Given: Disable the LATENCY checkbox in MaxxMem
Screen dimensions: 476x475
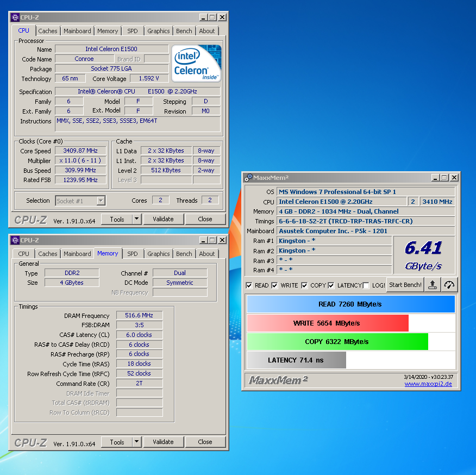Looking at the screenshot, I should [x=331, y=285].
